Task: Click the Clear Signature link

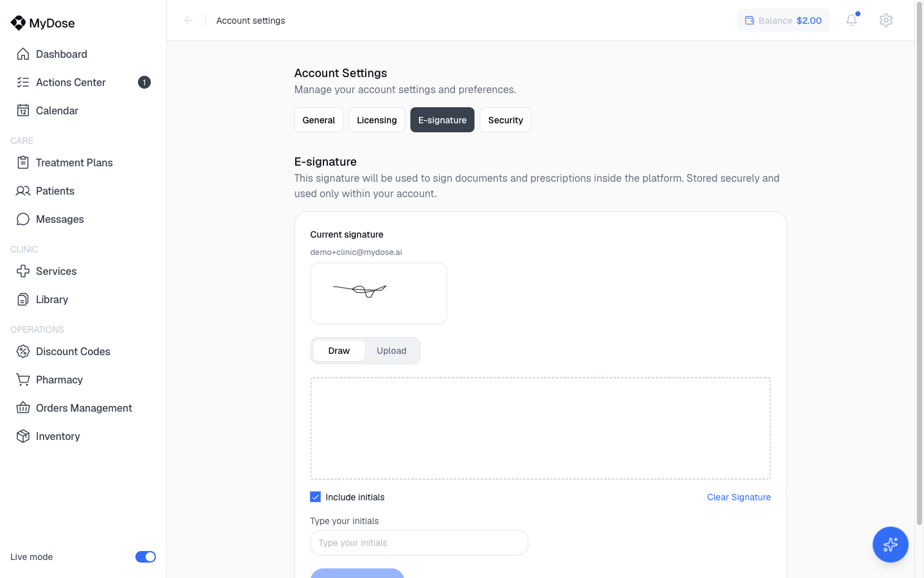Action: coord(739,497)
